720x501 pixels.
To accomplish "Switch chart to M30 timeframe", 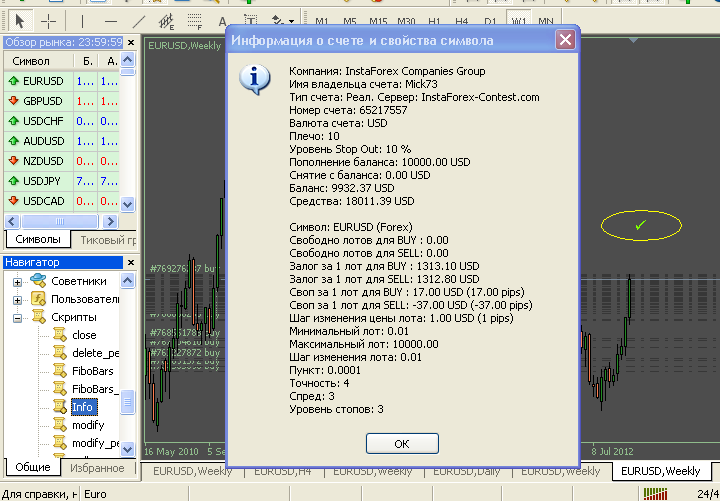I will point(406,22).
